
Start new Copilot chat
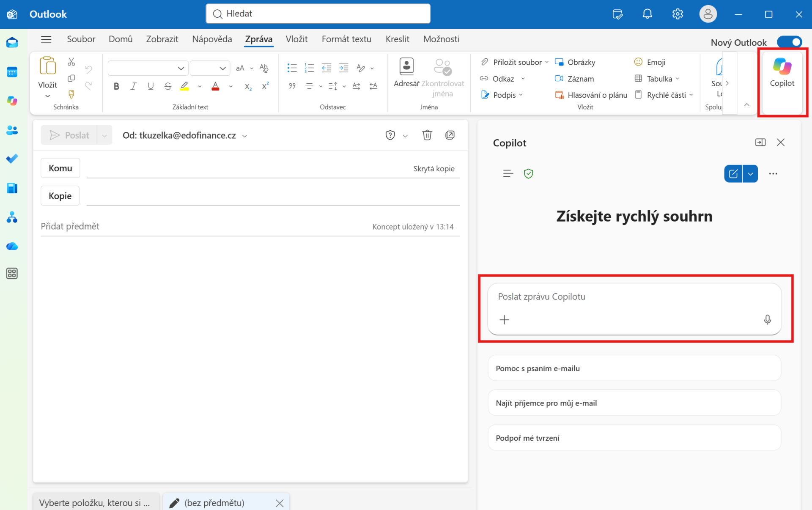[733, 173]
